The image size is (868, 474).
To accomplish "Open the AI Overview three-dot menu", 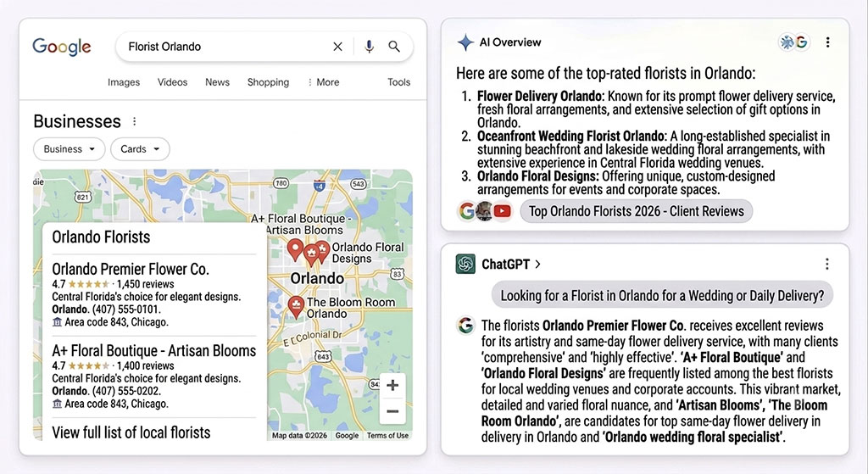I will pos(827,42).
